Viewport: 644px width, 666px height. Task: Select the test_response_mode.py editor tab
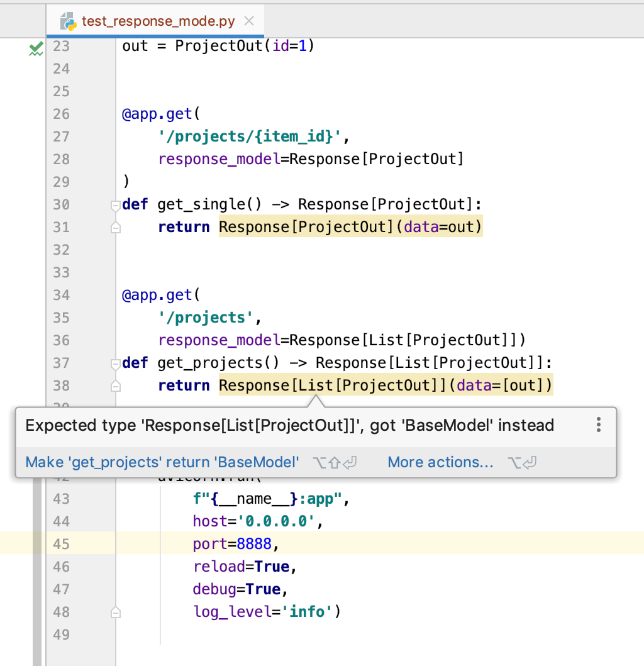pos(155,21)
